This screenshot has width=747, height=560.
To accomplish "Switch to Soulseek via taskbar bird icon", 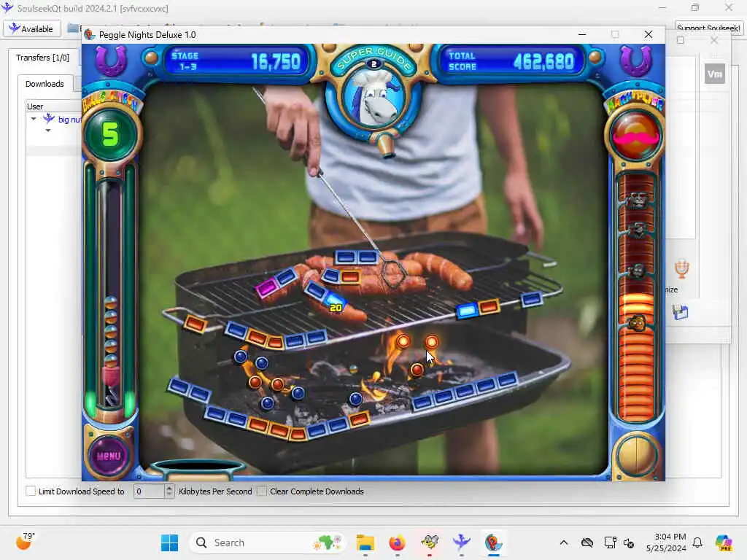I will [461, 542].
